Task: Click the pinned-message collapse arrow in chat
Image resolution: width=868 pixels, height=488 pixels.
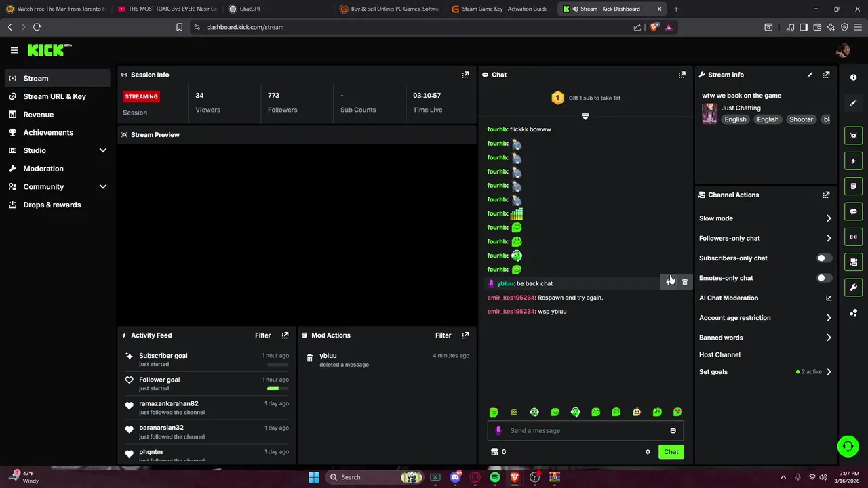Action: [585, 117]
